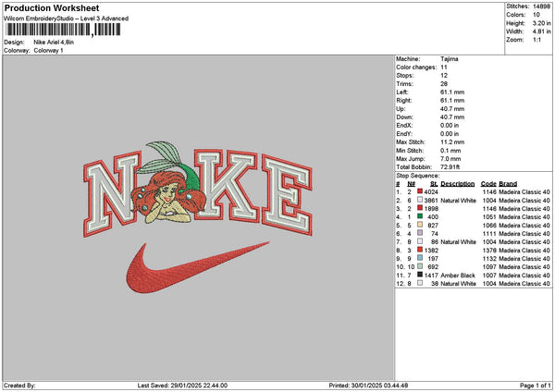
Task: Click the Max Jump value 7.0 mm
Action: (x=450, y=158)
